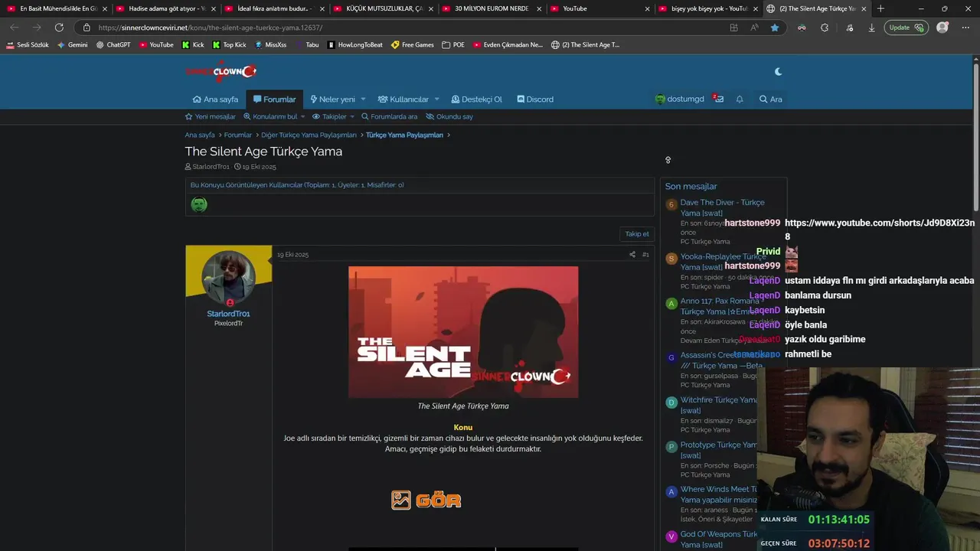980x551 pixels.
Task: Open the ChatGPT bookmark
Action: 113,44
